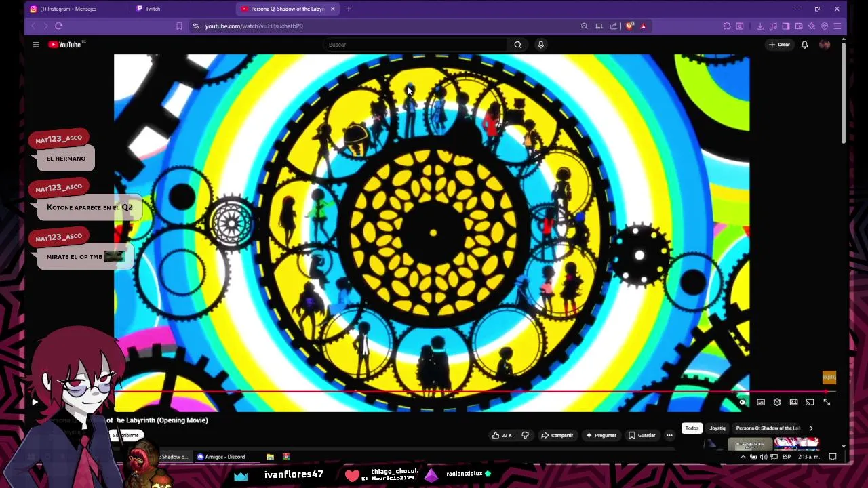Viewport: 868px width, 488px height.
Task: Open the YouTube hamburger guide menu
Action: (36, 45)
